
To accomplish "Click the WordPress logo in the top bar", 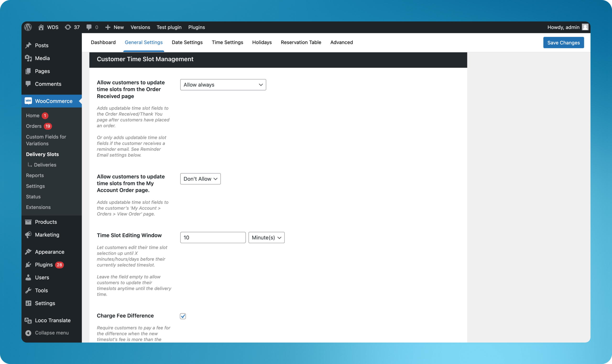I will [28, 27].
